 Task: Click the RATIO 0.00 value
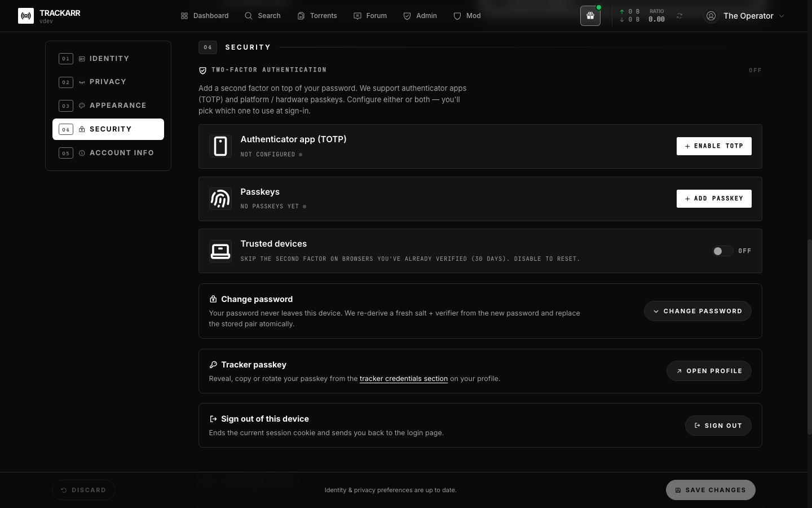(x=656, y=16)
